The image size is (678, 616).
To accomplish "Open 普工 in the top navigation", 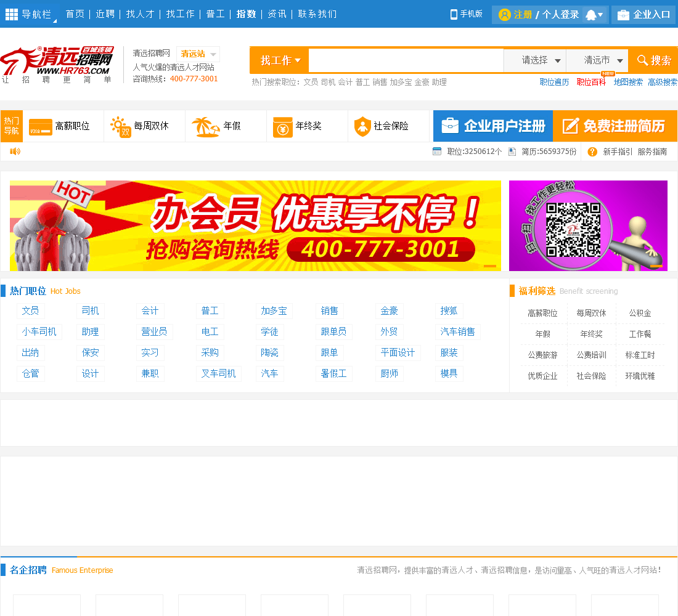I will [x=215, y=14].
